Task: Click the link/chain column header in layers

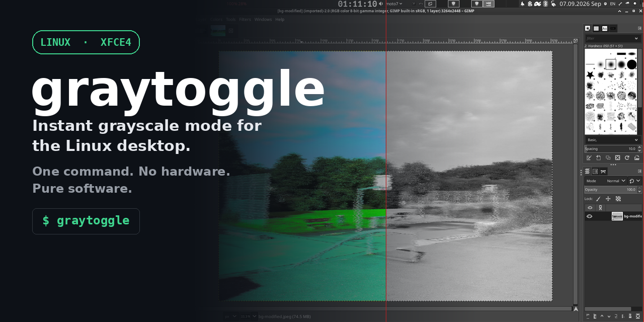Action: 600,208
